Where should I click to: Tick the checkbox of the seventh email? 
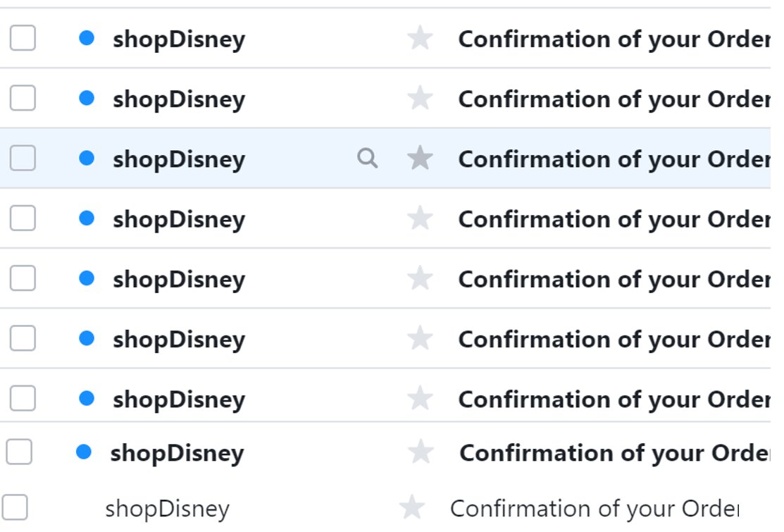click(23, 398)
